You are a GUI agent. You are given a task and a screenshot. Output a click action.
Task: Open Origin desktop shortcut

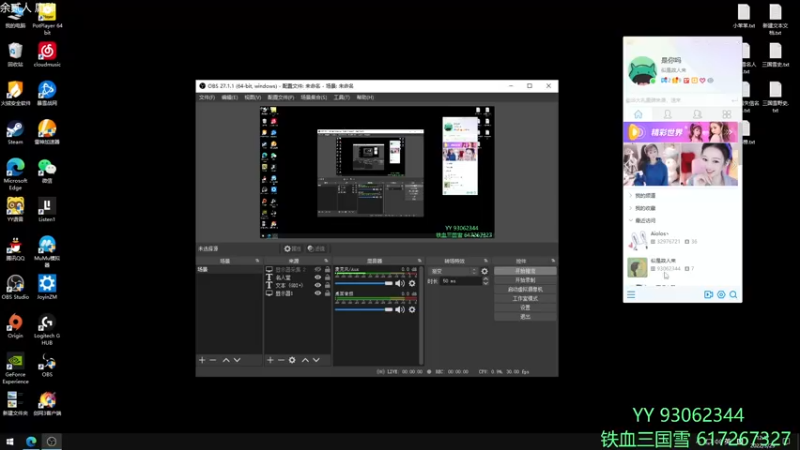[x=15, y=327]
